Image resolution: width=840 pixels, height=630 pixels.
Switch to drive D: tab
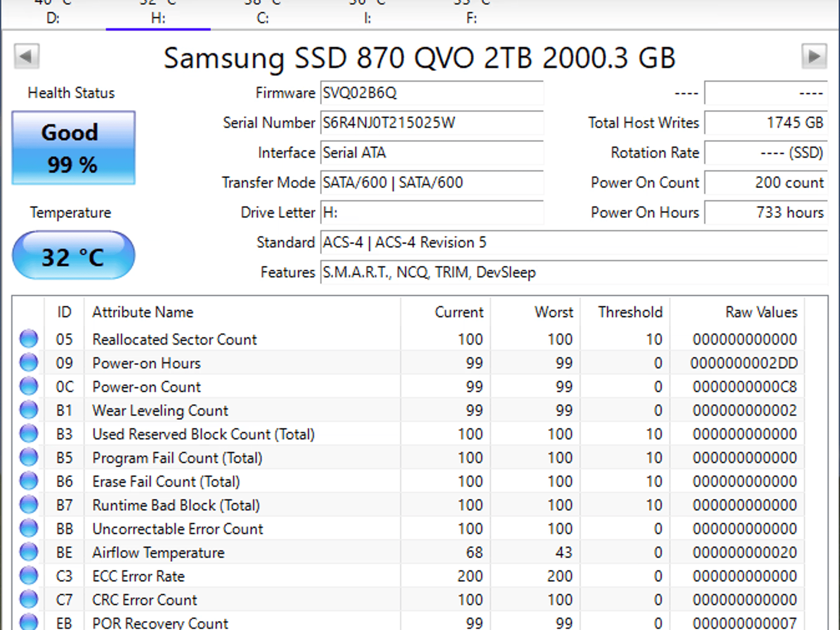[53, 15]
